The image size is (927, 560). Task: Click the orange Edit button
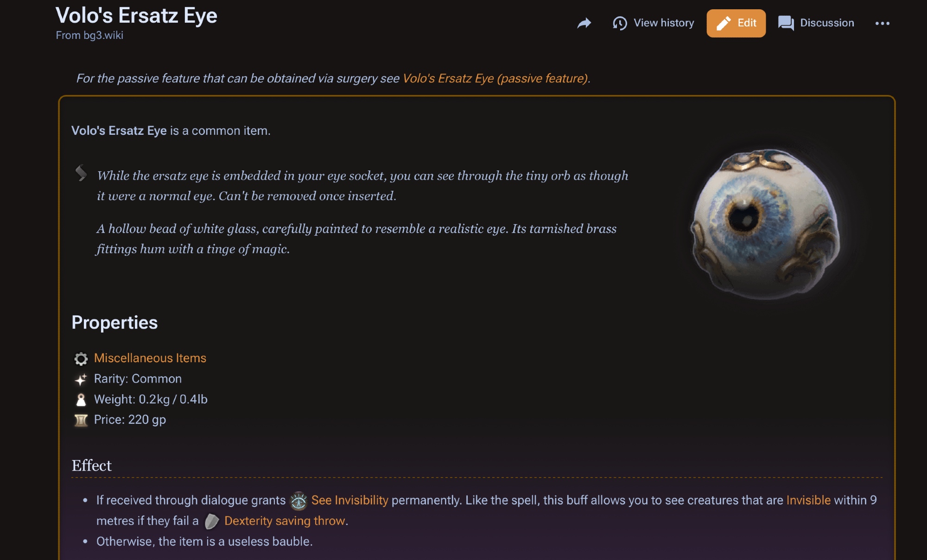tap(736, 23)
